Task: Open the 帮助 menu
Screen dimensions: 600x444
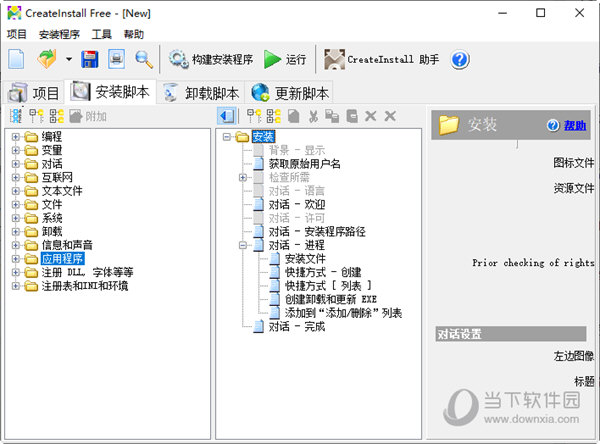Action: (134, 34)
